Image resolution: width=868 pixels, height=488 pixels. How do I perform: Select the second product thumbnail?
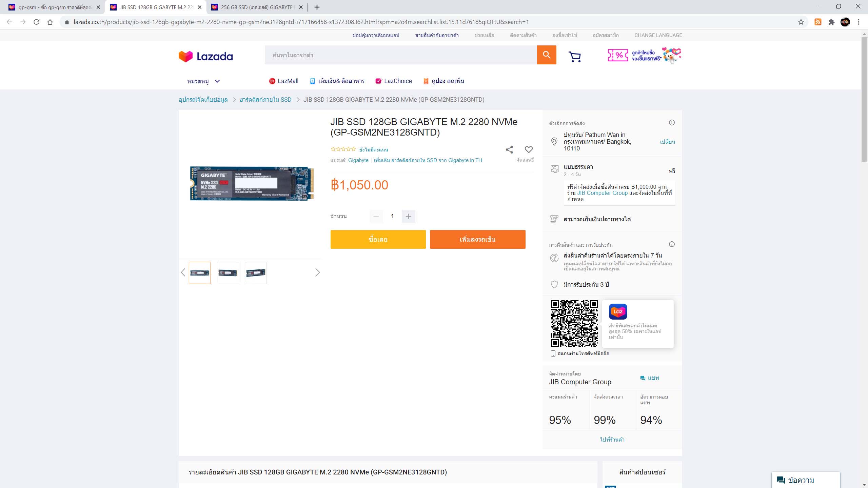tap(228, 273)
